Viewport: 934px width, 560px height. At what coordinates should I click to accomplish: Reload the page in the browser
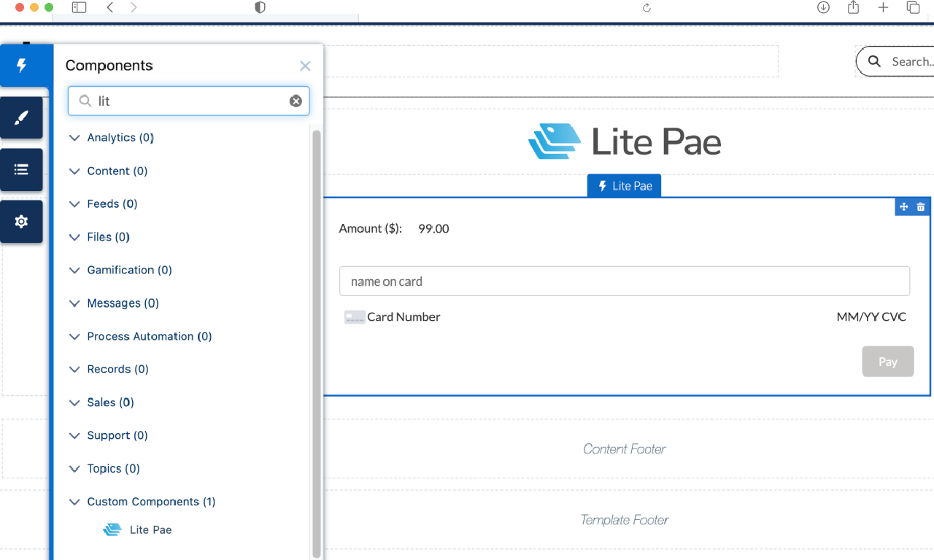[x=646, y=7]
